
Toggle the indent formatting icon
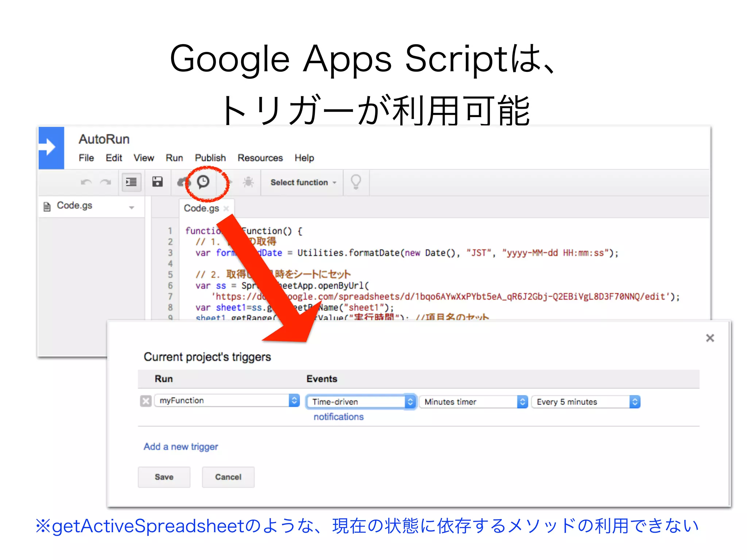131,182
